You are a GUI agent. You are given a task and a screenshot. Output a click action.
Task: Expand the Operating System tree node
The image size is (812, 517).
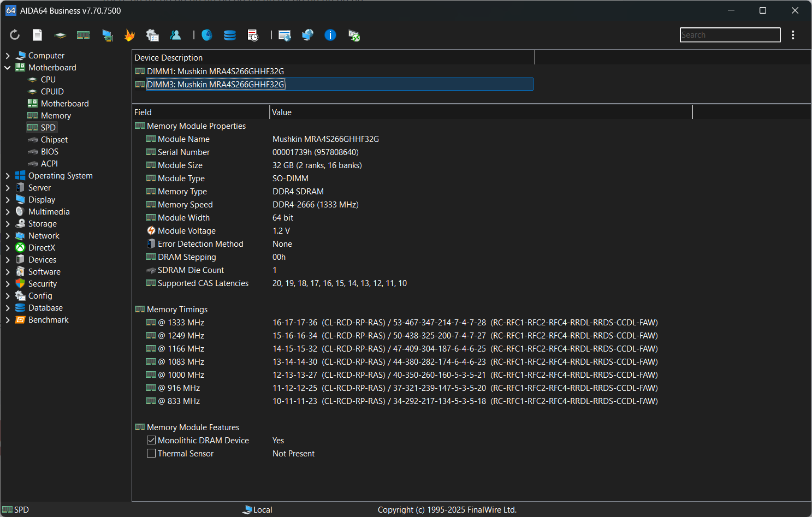click(8, 176)
